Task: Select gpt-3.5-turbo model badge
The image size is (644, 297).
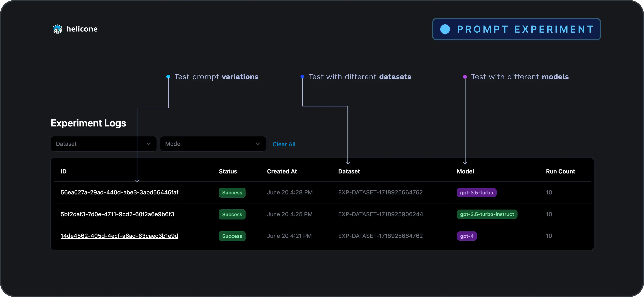Action: click(x=476, y=192)
